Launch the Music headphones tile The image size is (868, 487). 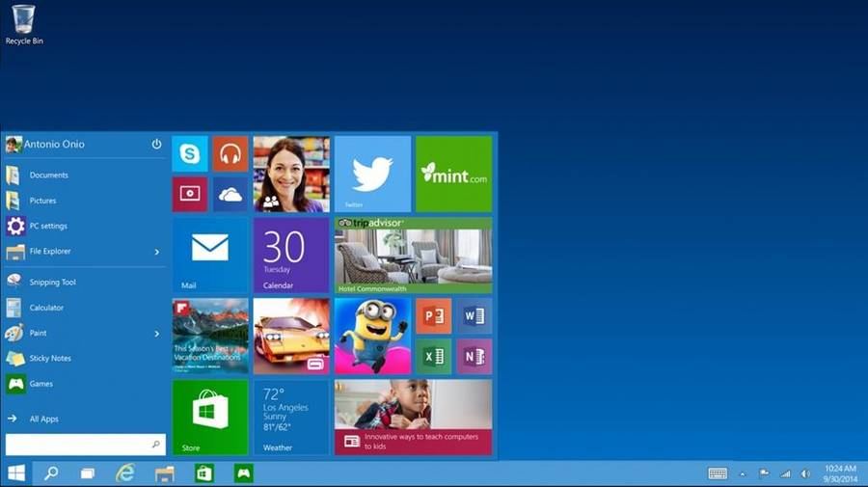click(230, 154)
